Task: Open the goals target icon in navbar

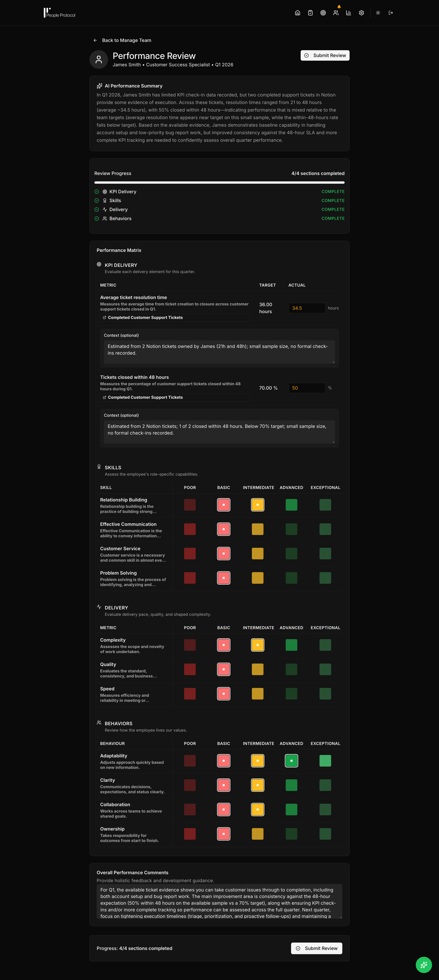Action: pos(323,13)
